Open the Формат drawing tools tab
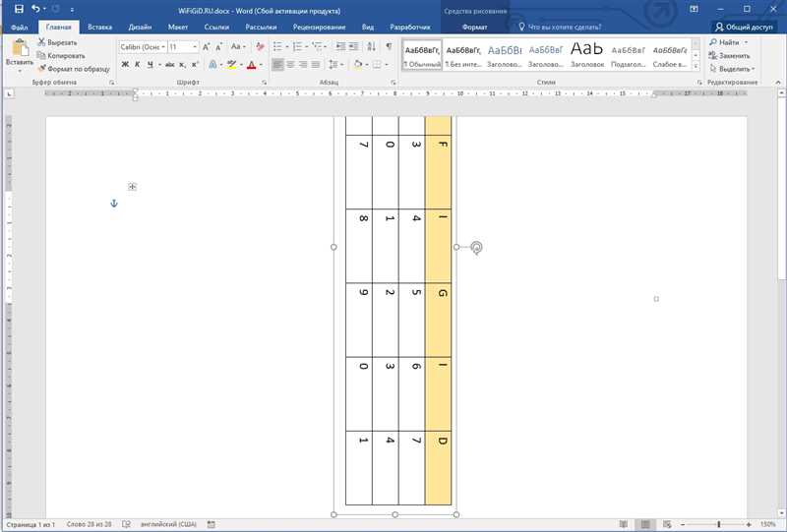The height and width of the screenshot is (532, 787). pos(475,28)
